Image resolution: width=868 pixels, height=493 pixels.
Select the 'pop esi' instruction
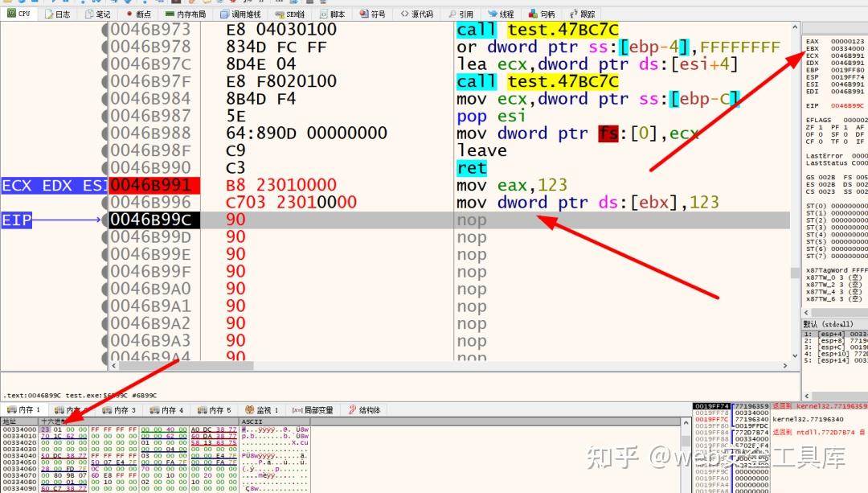(x=491, y=117)
